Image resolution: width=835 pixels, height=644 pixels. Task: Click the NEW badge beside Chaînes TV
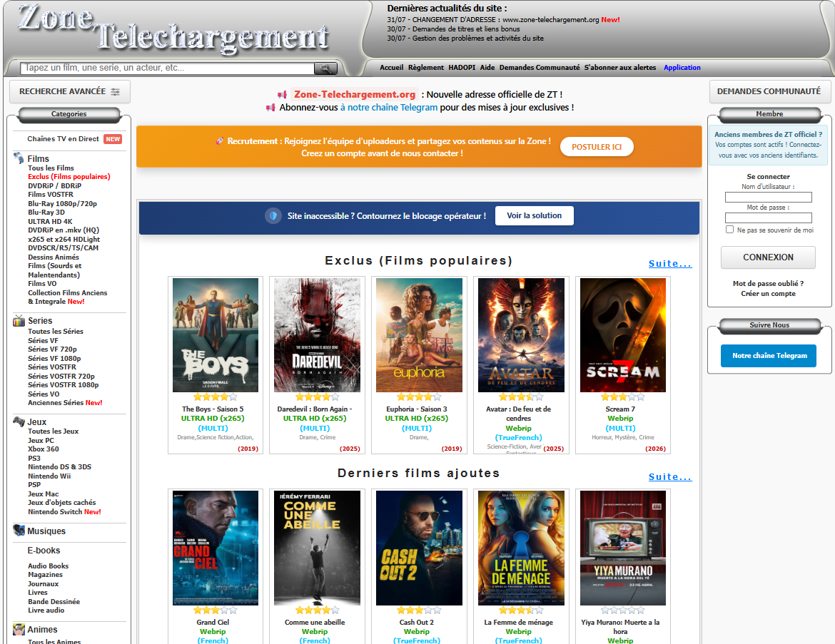[x=113, y=139]
